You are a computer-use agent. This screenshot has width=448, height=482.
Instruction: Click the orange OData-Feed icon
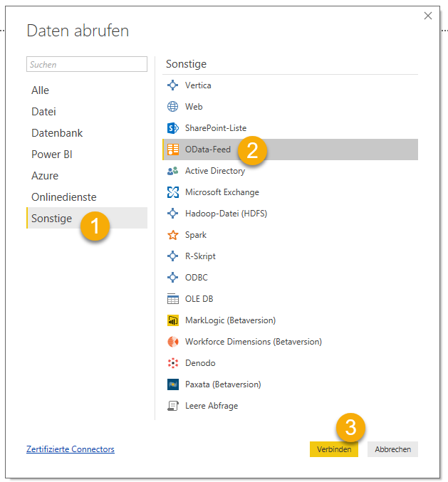point(172,150)
